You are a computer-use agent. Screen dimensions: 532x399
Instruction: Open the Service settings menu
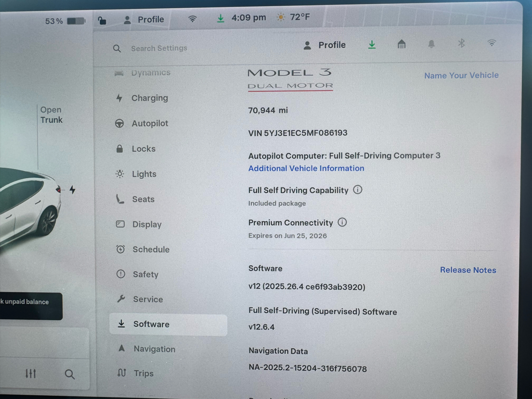click(148, 299)
